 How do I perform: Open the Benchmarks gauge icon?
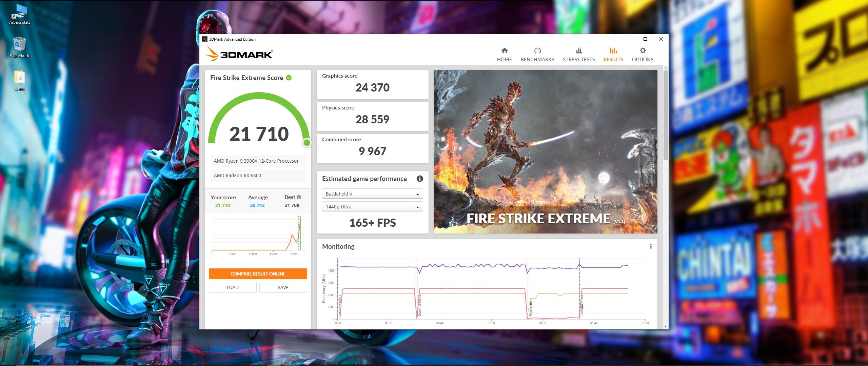(537, 51)
